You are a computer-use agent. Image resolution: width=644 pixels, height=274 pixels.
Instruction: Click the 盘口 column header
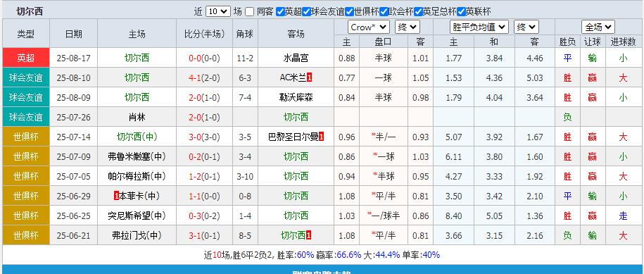[384, 42]
